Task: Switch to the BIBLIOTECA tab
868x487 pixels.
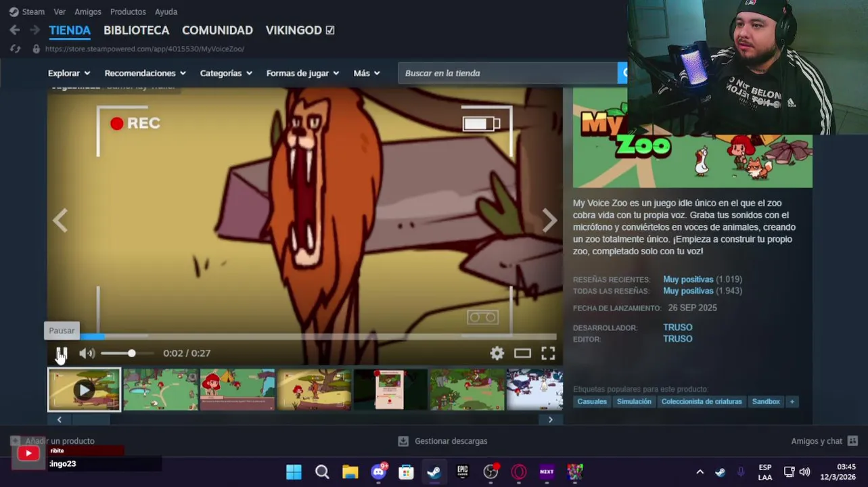Action: tap(136, 30)
